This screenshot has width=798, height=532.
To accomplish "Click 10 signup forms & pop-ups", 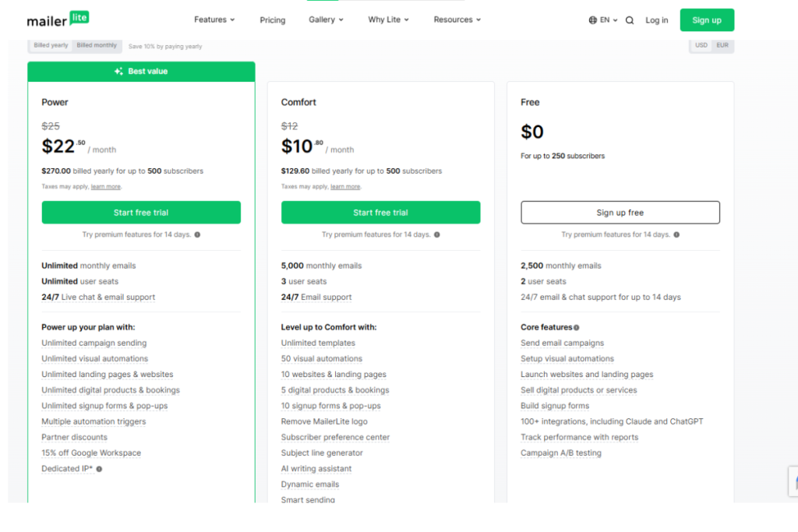I will coord(330,407).
